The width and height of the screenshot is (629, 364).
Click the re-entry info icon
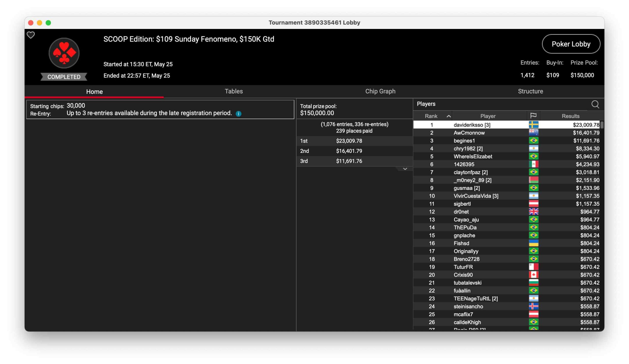point(238,114)
